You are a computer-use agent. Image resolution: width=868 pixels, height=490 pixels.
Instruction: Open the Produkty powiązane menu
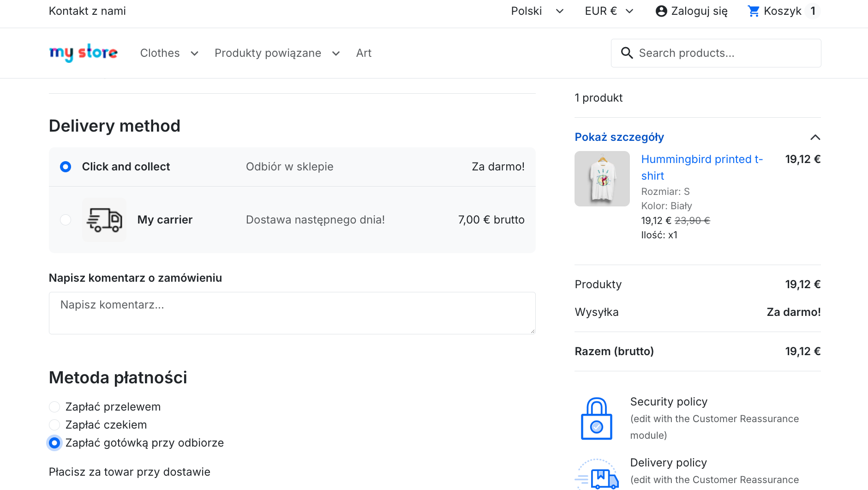pyautogui.click(x=268, y=53)
